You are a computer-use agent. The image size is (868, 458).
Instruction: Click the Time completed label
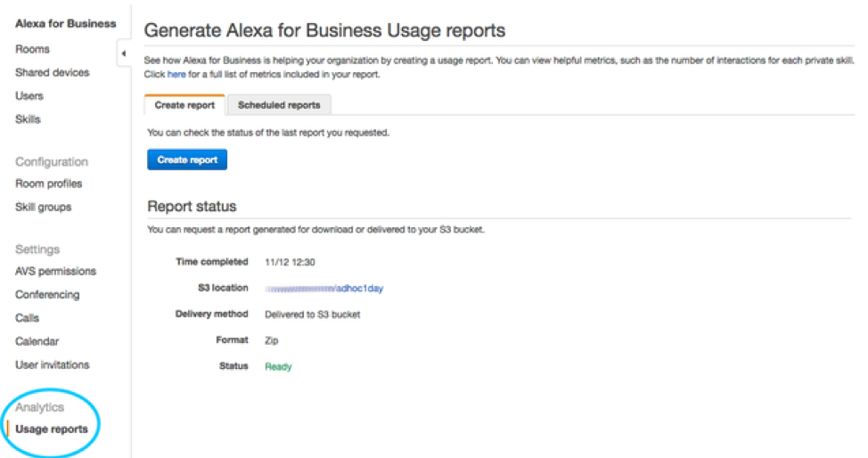click(x=211, y=262)
